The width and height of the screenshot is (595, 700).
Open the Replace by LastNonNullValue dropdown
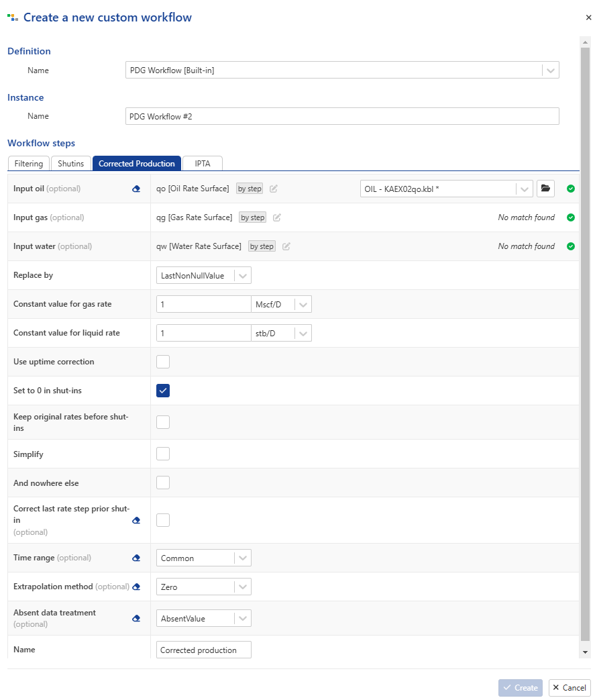click(203, 275)
